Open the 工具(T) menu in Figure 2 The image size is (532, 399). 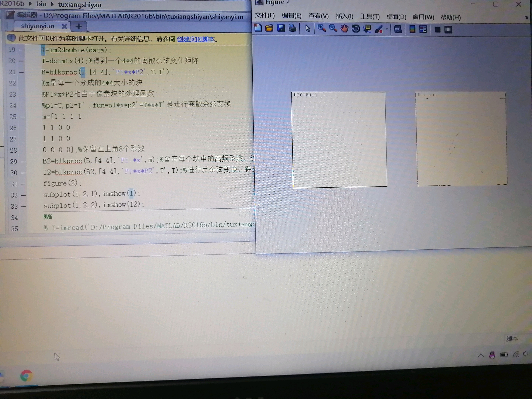[370, 17]
